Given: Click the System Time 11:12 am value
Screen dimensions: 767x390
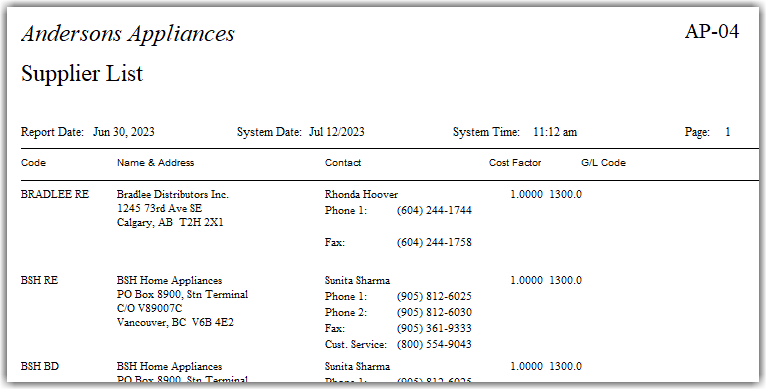Looking at the screenshot, I should pyautogui.click(x=555, y=132).
